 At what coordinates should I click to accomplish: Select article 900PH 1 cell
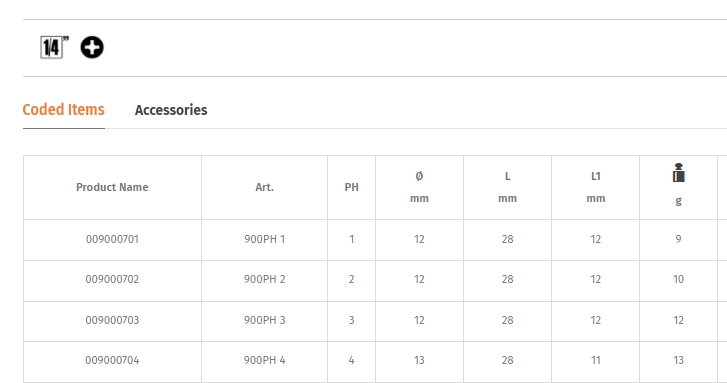pos(264,239)
